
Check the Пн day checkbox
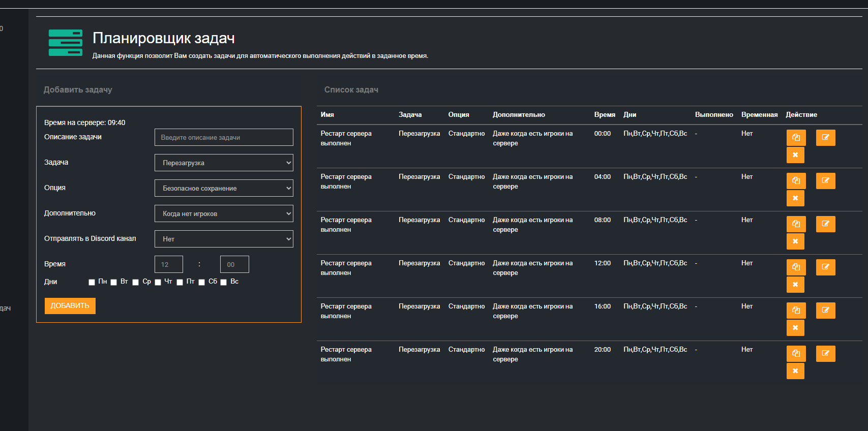tap(92, 282)
